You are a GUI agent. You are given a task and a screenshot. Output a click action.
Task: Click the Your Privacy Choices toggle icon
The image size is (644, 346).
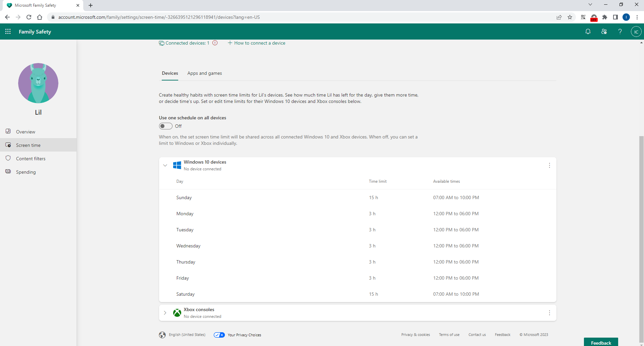click(x=219, y=335)
